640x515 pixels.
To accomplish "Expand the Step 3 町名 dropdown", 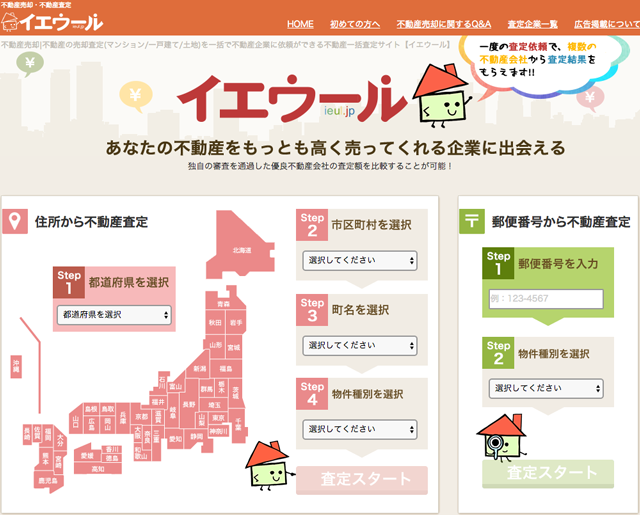I will pos(360,346).
